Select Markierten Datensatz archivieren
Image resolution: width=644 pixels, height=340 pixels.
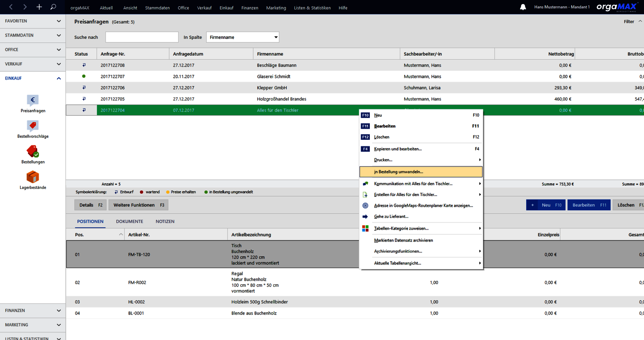point(421,240)
